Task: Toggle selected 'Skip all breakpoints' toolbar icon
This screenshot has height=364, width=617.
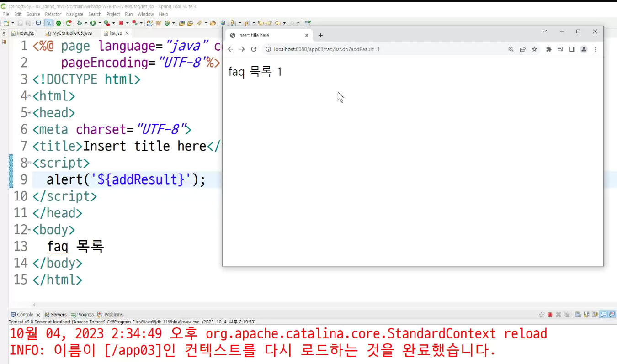Action: tap(48, 23)
